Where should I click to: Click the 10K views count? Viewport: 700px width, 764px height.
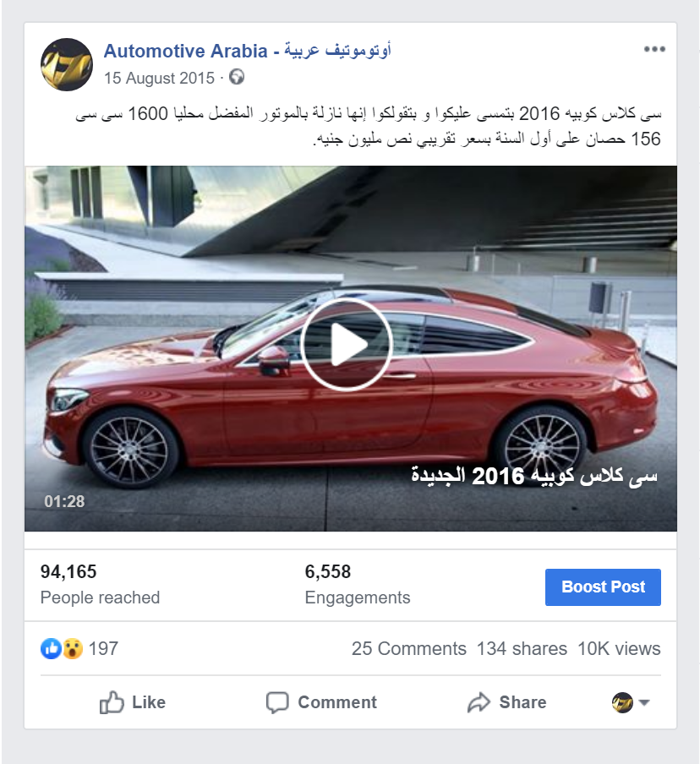pyautogui.click(x=619, y=648)
